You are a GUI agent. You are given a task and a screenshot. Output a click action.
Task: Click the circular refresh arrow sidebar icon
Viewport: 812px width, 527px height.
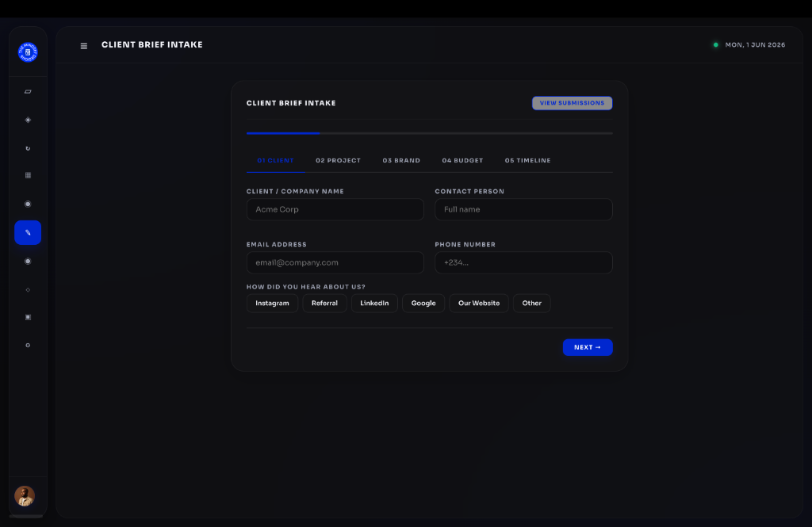[x=28, y=148]
